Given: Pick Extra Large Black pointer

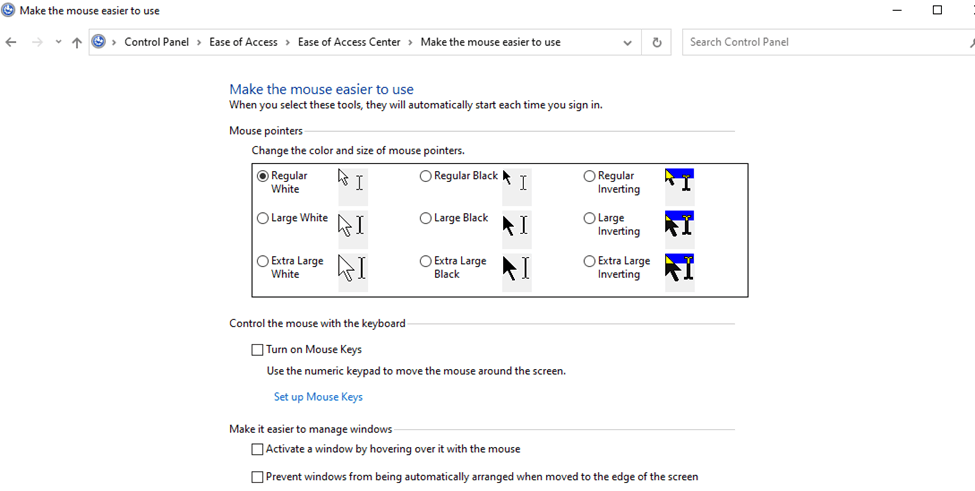Looking at the screenshot, I should pyautogui.click(x=425, y=261).
